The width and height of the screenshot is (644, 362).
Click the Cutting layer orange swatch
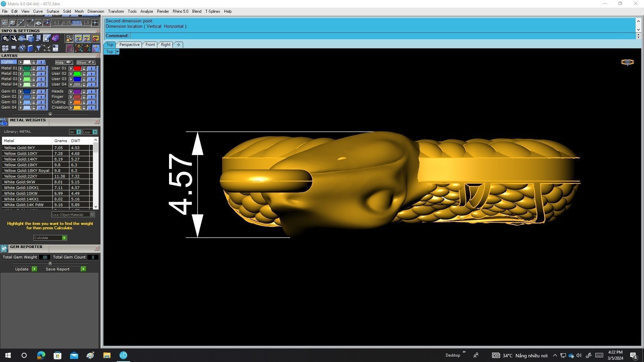(77, 102)
